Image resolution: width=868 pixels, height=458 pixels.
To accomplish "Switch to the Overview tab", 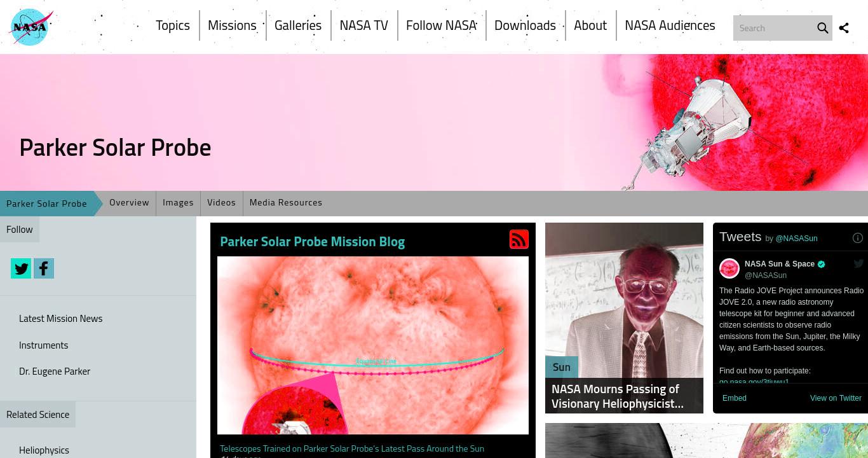I will 129,202.
